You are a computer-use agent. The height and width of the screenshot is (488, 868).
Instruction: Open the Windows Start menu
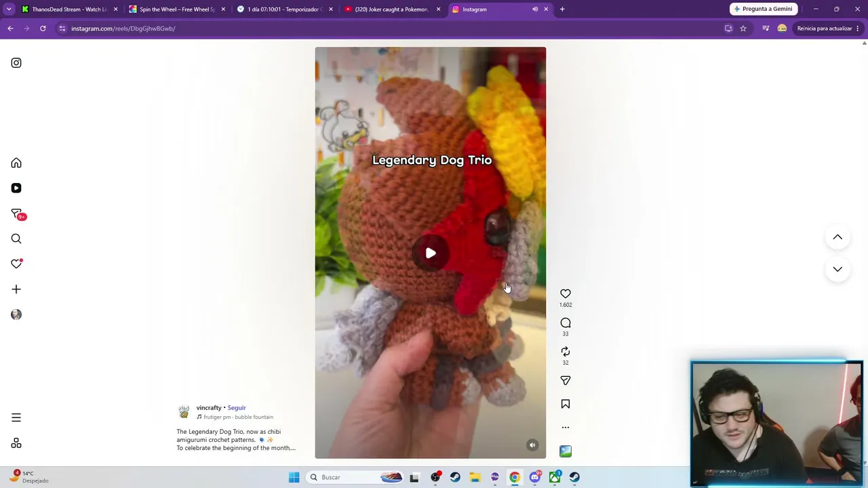[x=294, y=477]
